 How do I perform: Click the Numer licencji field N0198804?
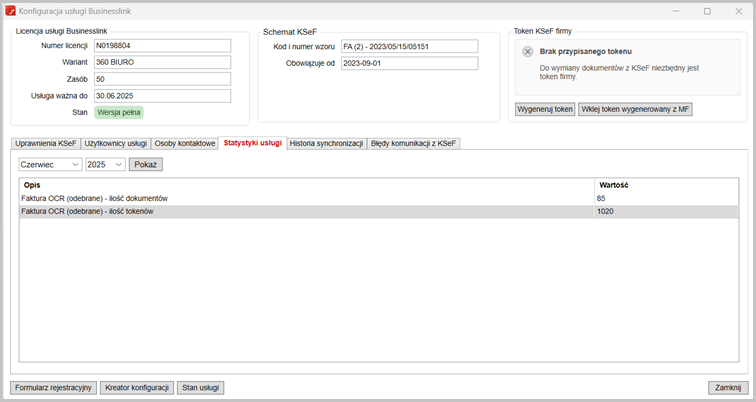pos(162,46)
